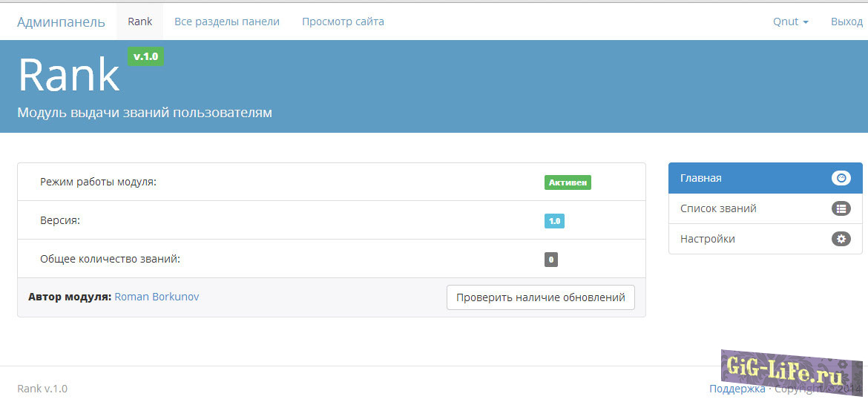
Task: Go to Просмотр сайта in navbar
Action: [343, 22]
